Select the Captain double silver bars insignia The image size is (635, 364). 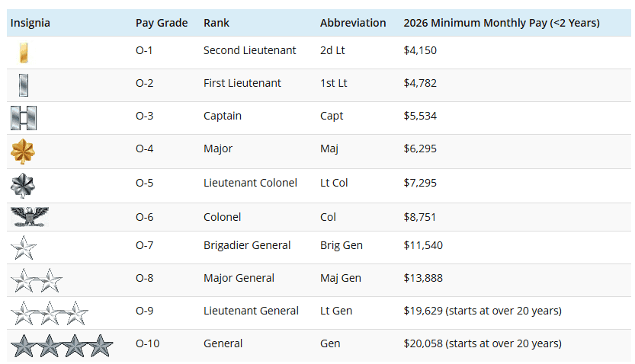tap(24, 117)
